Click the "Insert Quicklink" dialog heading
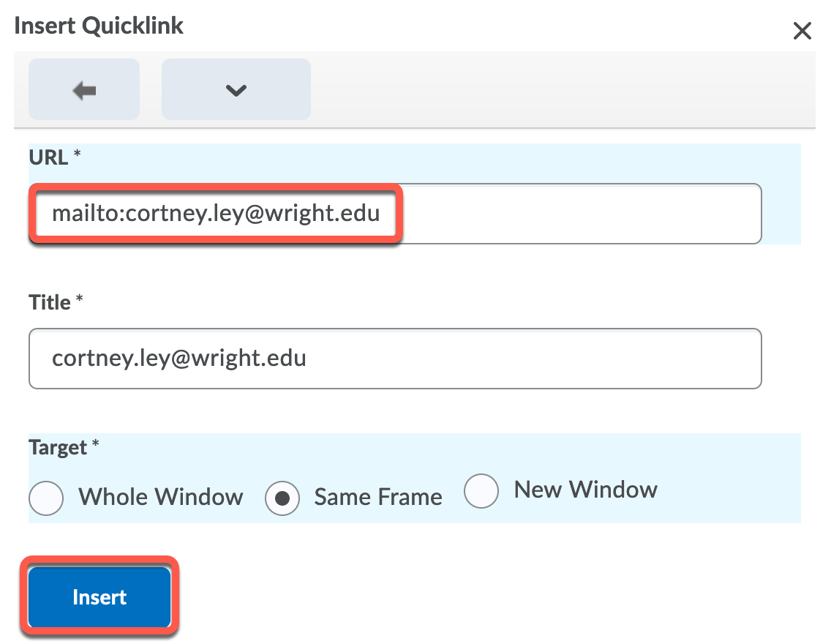Screen dimensions: 831x644 point(99,26)
